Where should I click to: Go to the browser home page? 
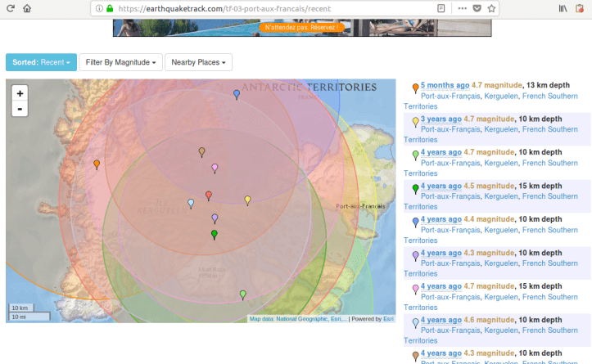click(x=27, y=8)
